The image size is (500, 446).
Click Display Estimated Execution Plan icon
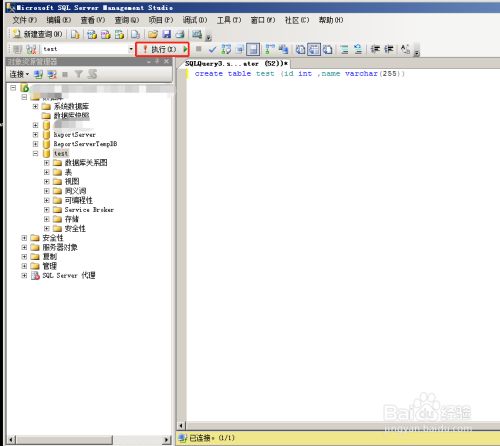click(x=226, y=49)
